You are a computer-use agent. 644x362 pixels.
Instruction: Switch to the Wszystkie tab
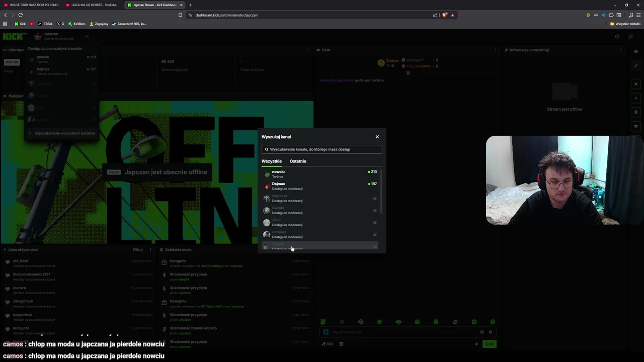(272, 161)
